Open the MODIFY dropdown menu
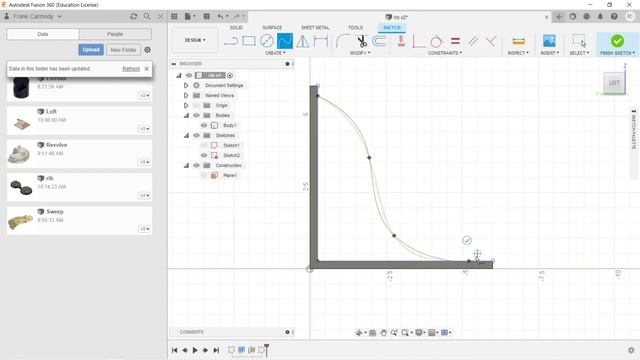640x360 pixels. (360, 53)
